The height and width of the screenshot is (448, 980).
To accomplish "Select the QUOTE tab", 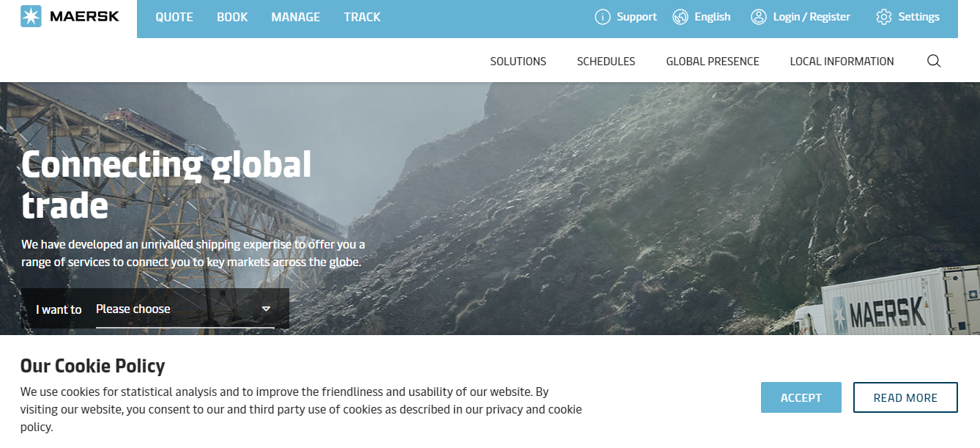I will click(174, 17).
